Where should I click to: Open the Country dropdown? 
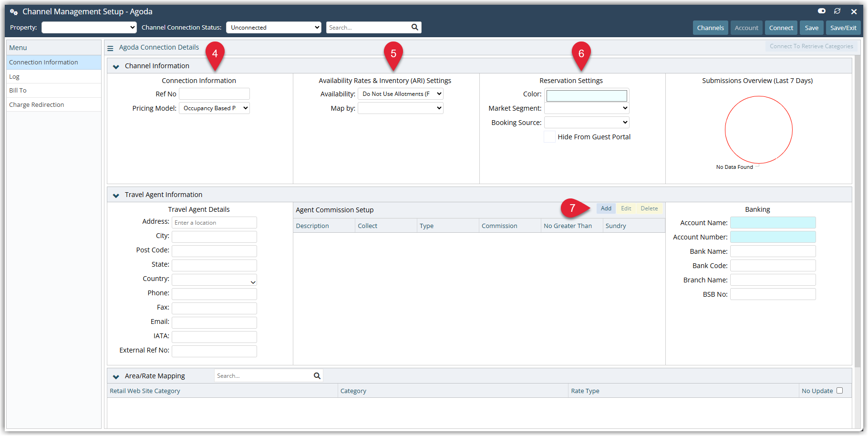tap(214, 280)
